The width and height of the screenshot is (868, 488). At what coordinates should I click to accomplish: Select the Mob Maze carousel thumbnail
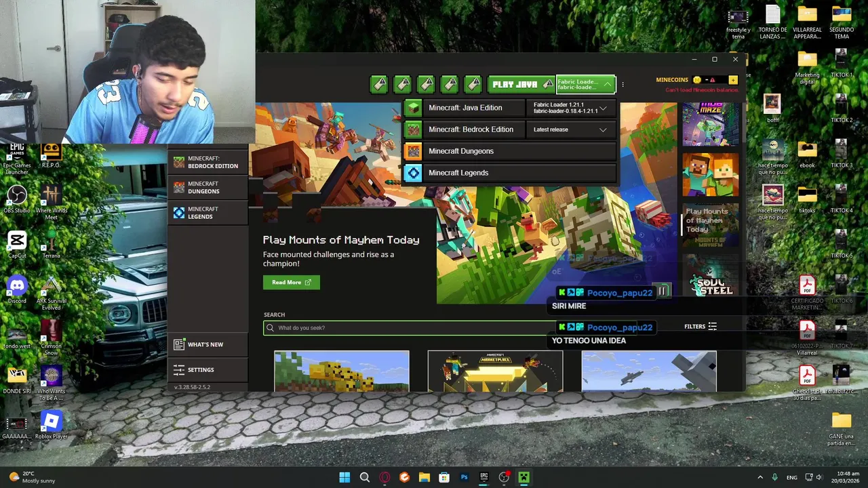711,125
